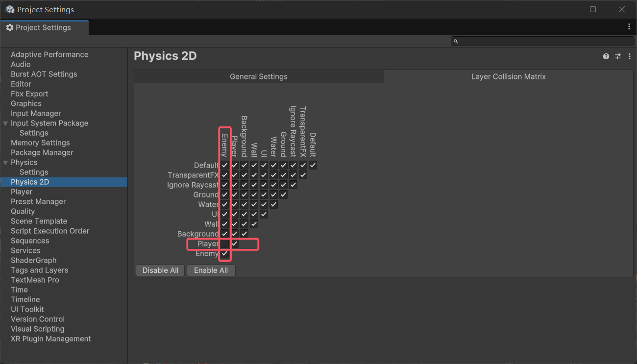Uncheck Player-Player collision checkbox
Screen dimensions: 637x364
point(234,243)
